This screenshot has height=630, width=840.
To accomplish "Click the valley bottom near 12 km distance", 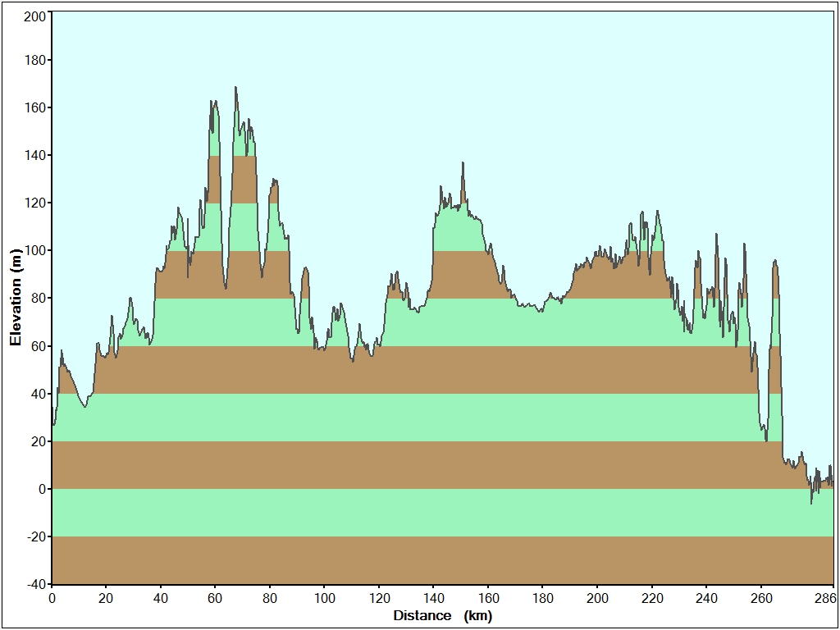I will click(x=84, y=406).
